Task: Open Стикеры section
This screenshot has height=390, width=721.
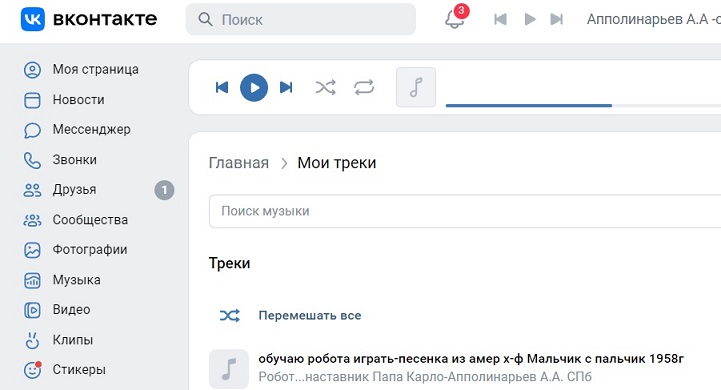Action: click(x=79, y=369)
